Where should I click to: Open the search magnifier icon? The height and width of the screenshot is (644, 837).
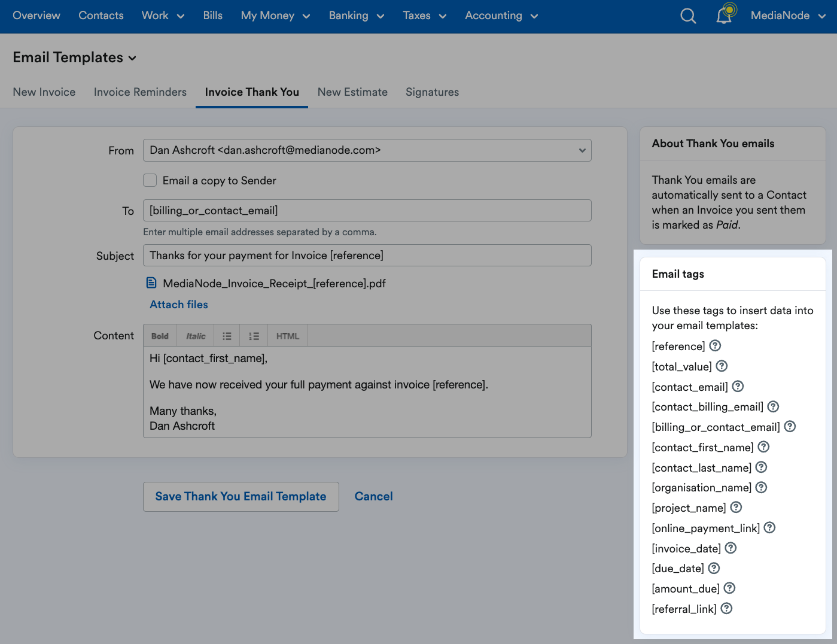pyautogui.click(x=688, y=16)
